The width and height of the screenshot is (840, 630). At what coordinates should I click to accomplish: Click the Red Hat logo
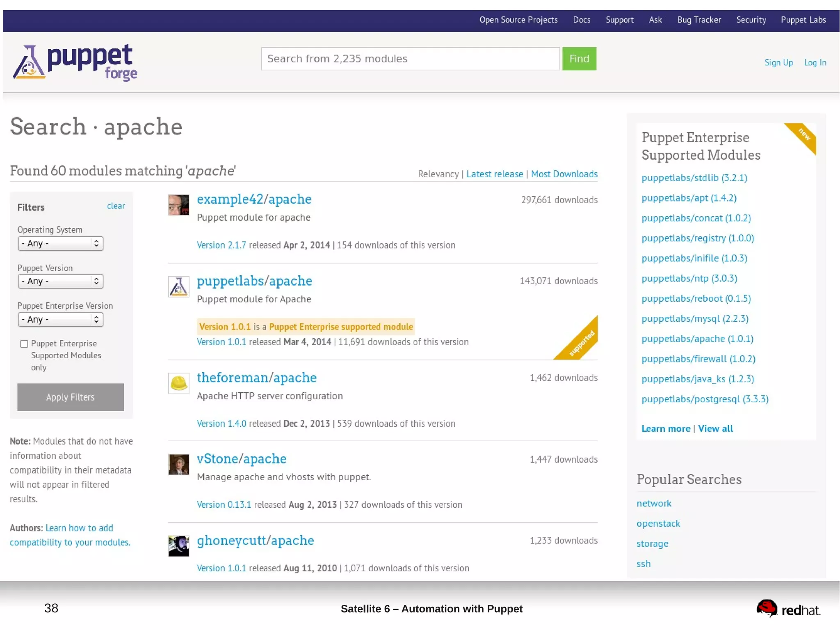[x=788, y=609]
